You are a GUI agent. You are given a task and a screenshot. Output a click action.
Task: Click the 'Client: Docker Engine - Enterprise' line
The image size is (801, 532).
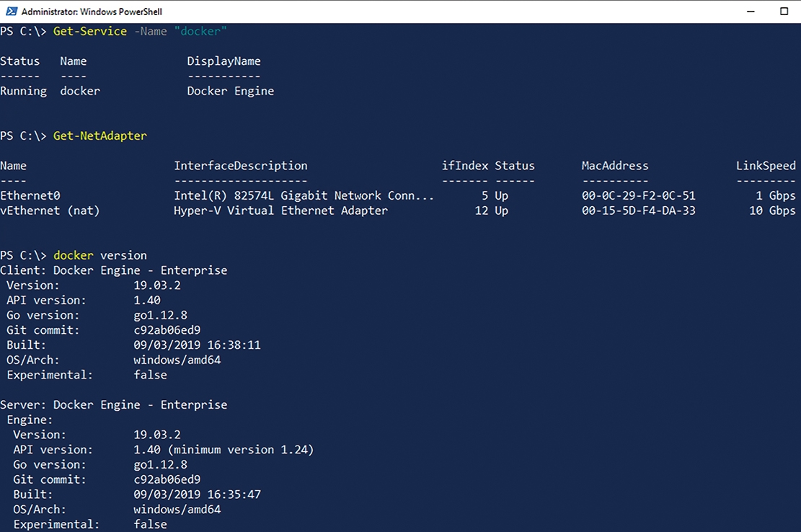pyautogui.click(x=113, y=270)
